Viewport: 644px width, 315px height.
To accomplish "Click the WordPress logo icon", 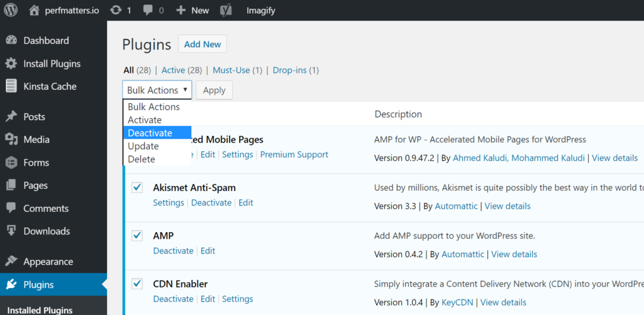I will point(11,10).
